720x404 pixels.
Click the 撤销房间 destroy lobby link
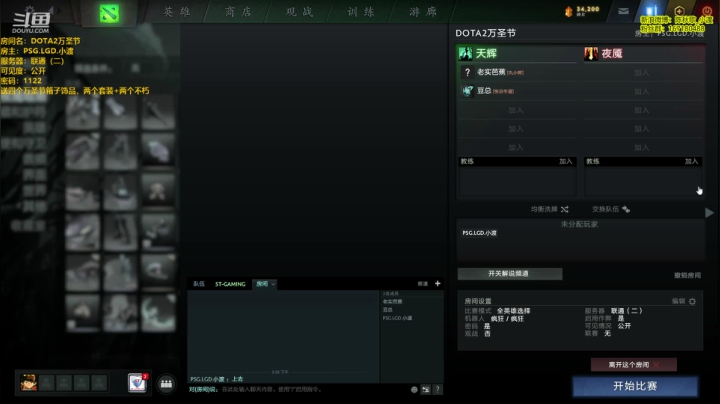(687, 275)
